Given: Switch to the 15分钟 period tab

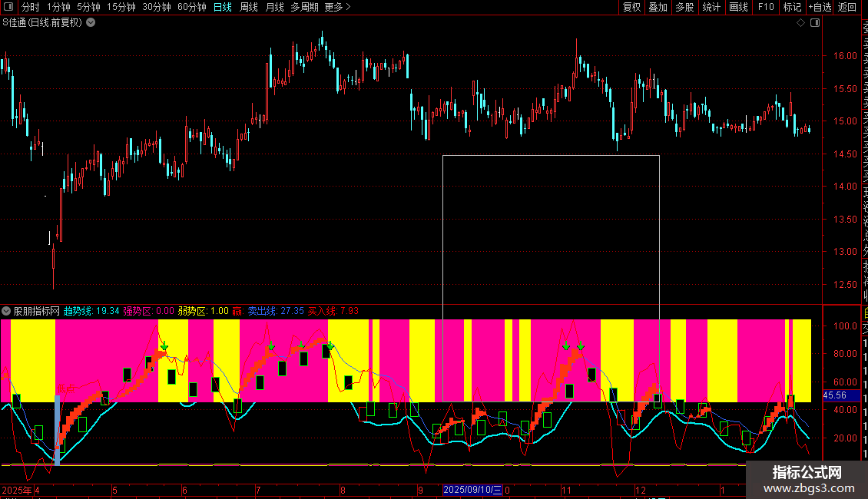Looking at the screenshot, I should (x=121, y=7).
